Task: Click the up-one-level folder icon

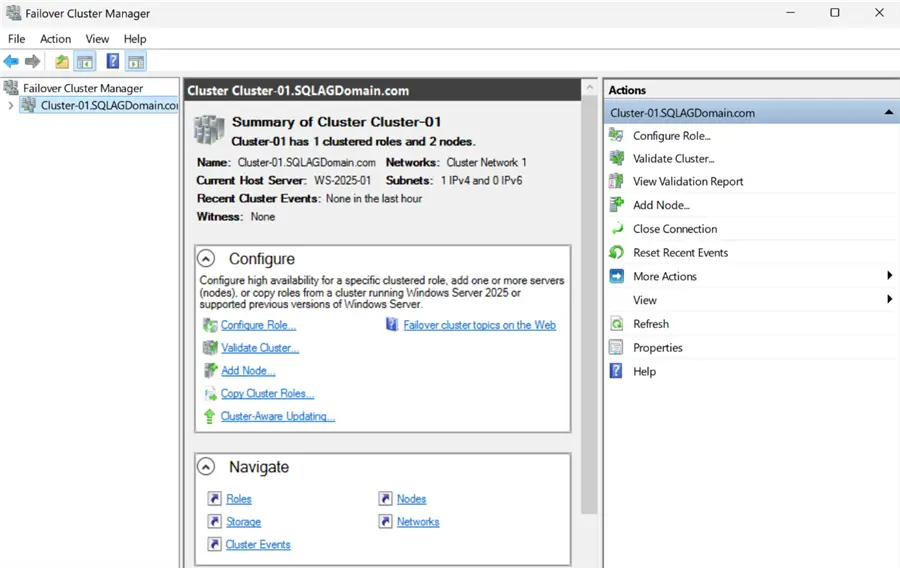Action: coord(61,61)
